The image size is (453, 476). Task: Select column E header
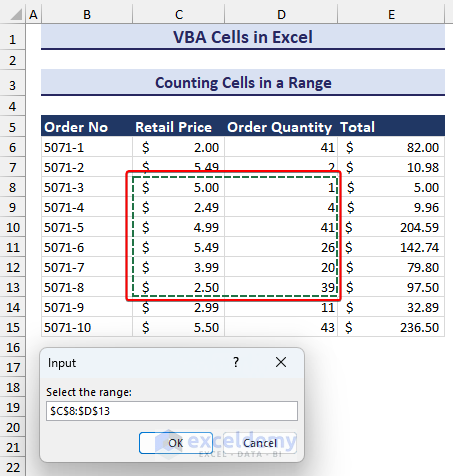coord(391,14)
